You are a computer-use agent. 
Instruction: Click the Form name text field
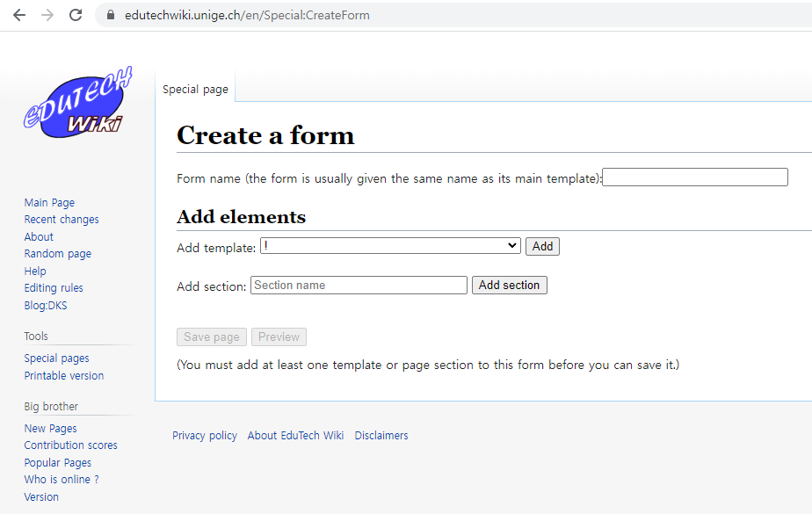[x=695, y=177]
